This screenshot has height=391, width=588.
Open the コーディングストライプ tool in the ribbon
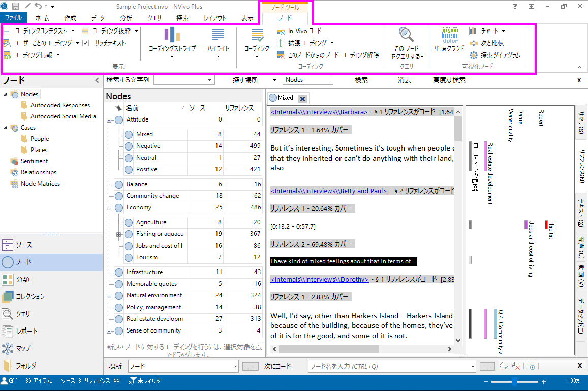(172, 42)
